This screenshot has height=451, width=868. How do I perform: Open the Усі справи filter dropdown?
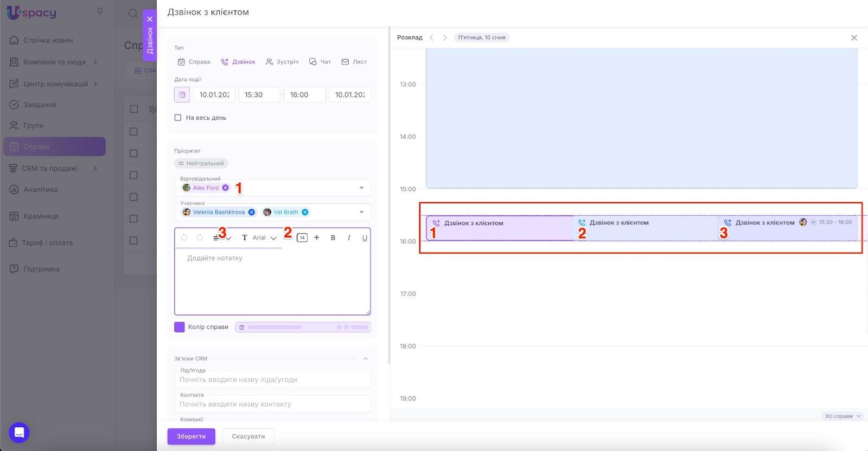click(x=843, y=416)
